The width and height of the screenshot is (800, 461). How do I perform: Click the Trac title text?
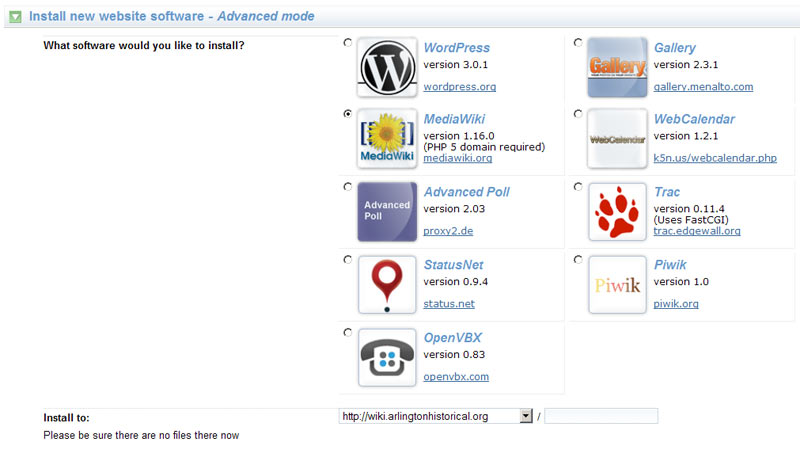click(667, 192)
